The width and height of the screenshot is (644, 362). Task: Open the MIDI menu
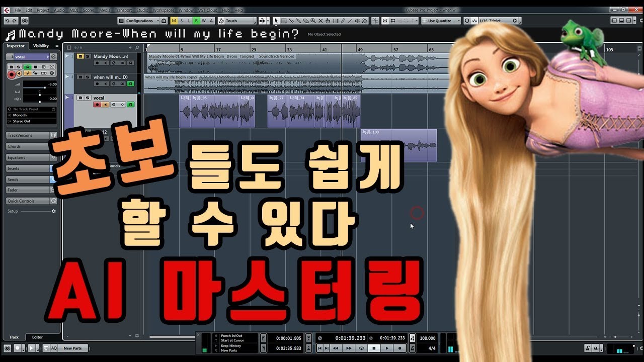[74, 10]
